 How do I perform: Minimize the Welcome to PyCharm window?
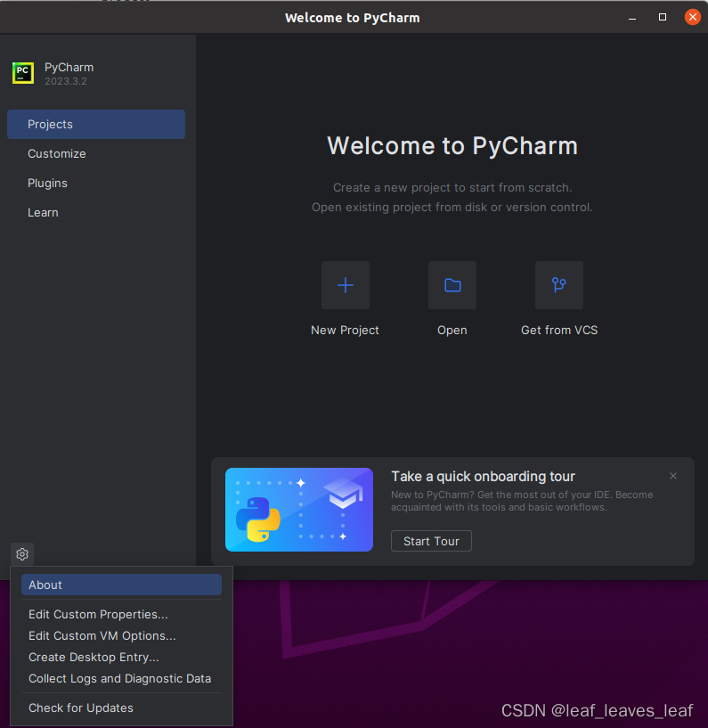[632, 18]
